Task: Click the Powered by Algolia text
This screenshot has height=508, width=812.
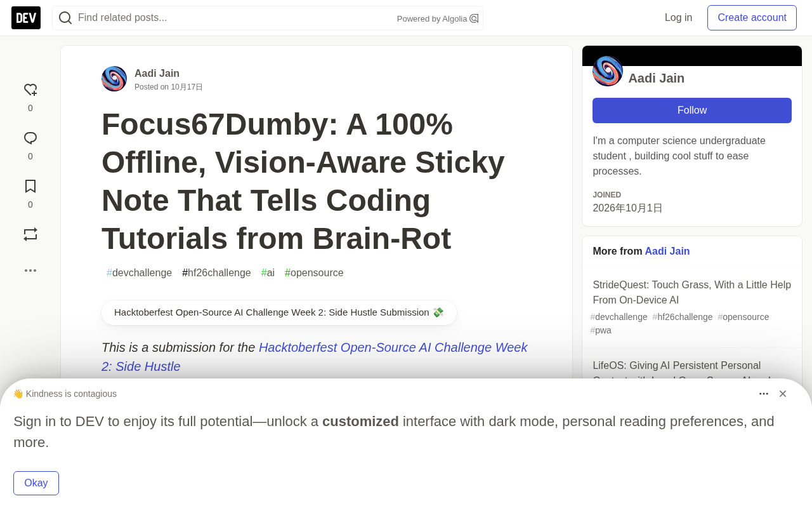Action: tap(432, 19)
